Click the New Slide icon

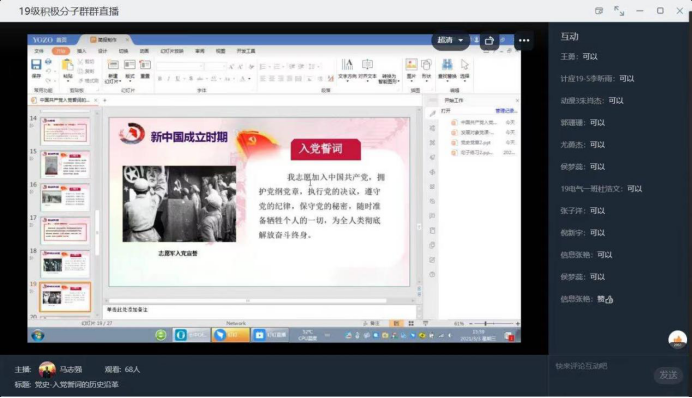[113, 65]
